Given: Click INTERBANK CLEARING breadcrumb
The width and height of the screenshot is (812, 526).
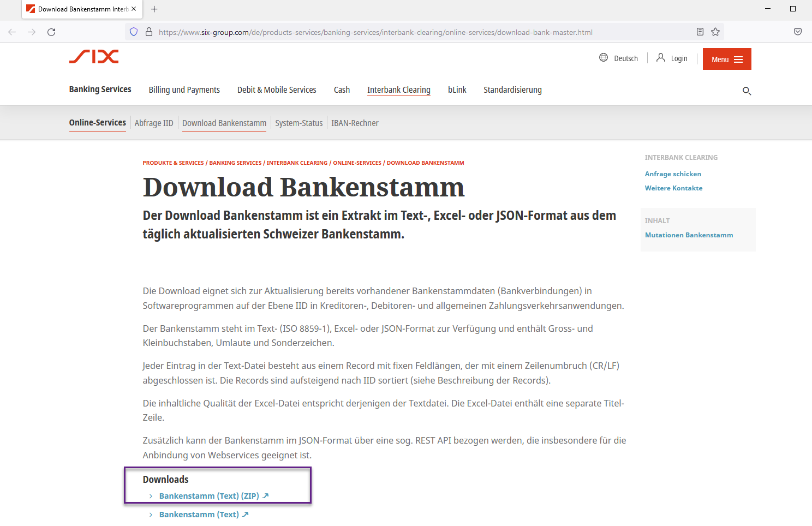Looking at the screenshot, I should point(297,163).
